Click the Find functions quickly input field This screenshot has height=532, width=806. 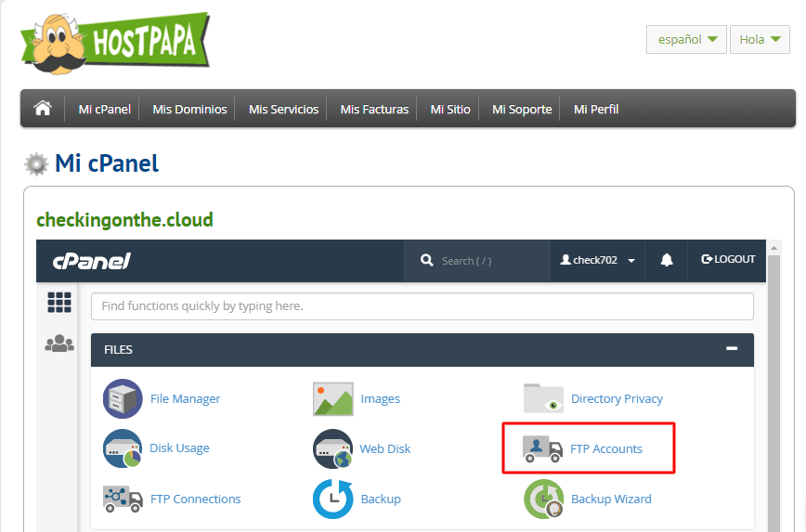[x=422, y=306]
